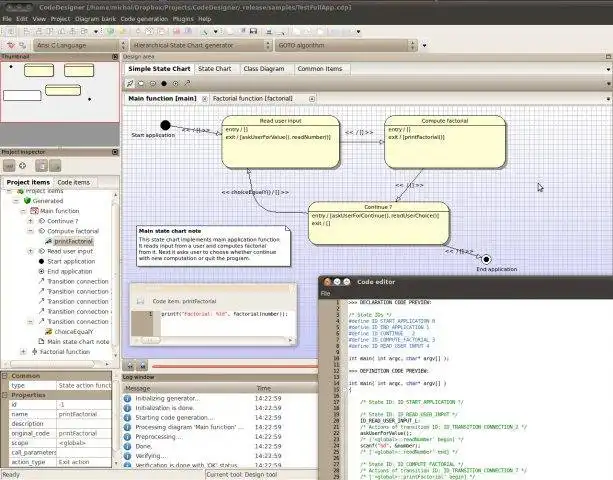The height and width of the screenshot is (480, 613).
Task: Collapse the Generated tree node
Action: point(16,201)
